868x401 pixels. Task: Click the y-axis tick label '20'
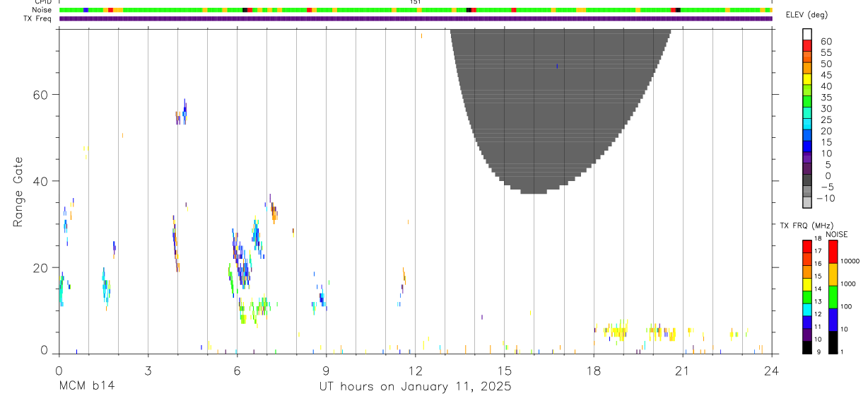[40, 268]
